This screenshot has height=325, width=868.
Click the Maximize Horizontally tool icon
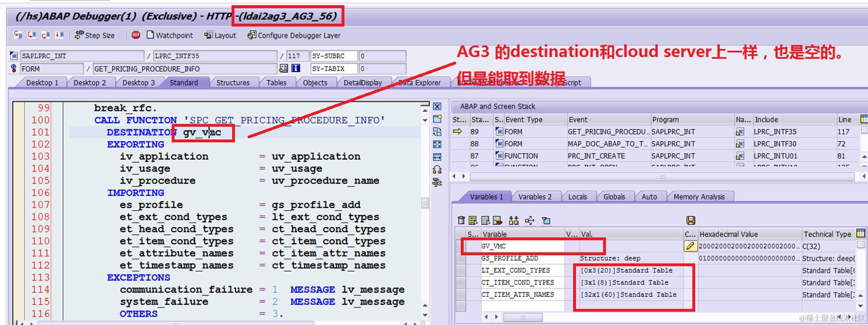click(437, 157)
